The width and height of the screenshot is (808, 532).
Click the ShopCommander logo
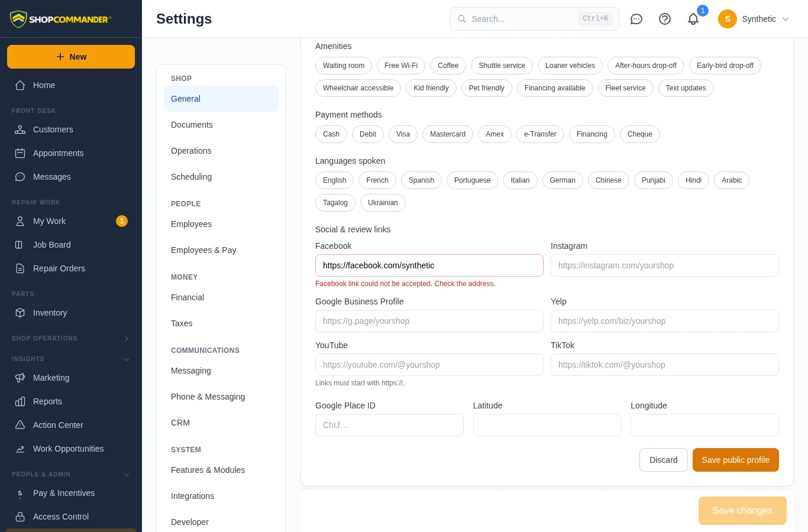click(60, 19)
